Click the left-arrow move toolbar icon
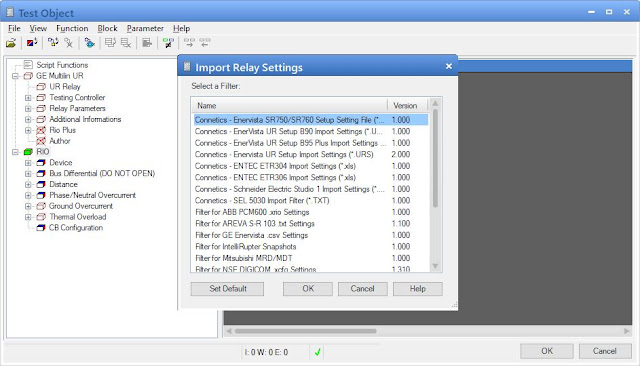 pyautogui.click(x=205, y=42)
